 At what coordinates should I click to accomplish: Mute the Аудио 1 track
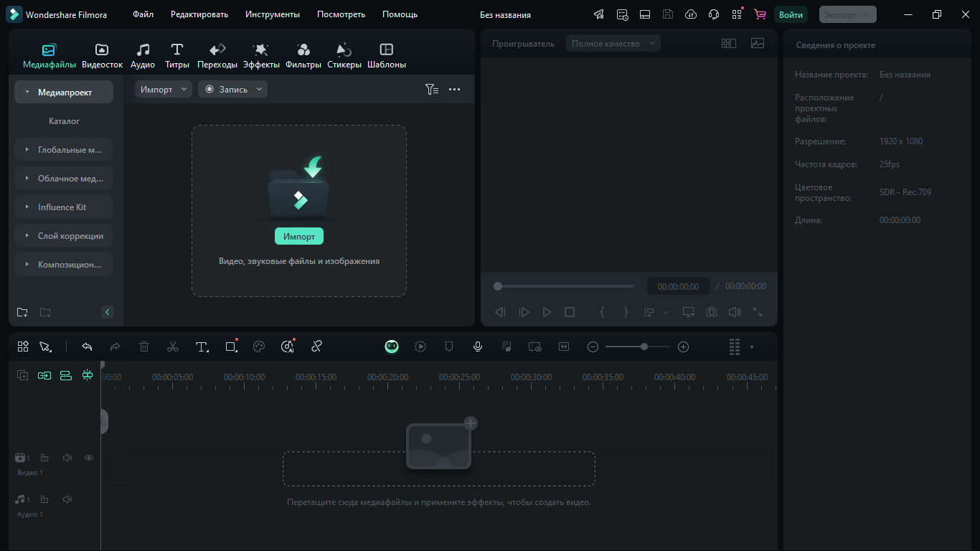[67, 499]
